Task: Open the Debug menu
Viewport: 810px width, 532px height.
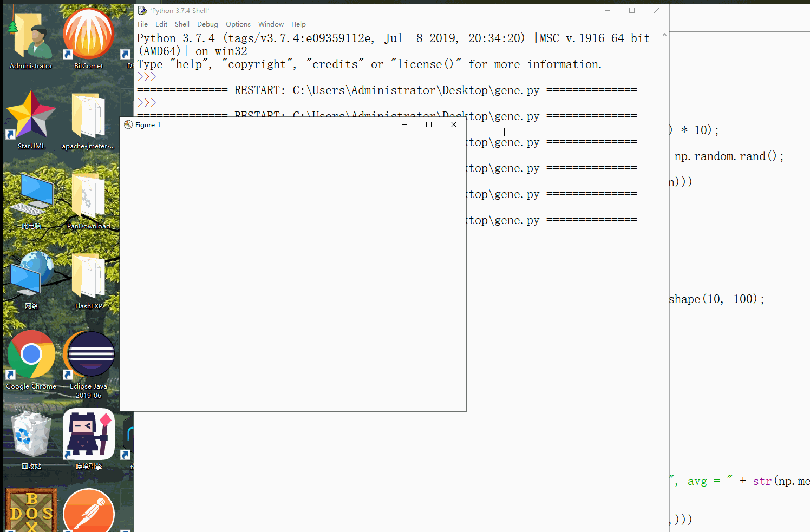Action: (207, 24)
